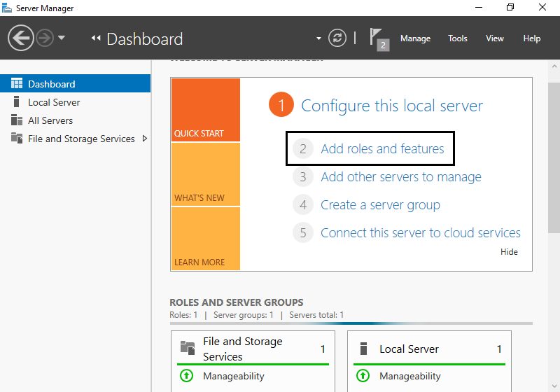Open the Manage menu
560x392 pixels.
click(415, 38)
